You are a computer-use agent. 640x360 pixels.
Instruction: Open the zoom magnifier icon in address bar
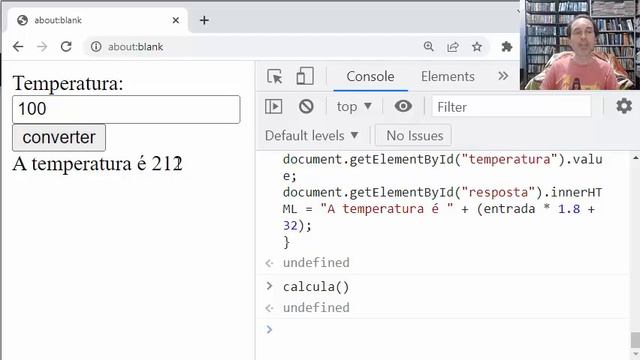tap(429, 47)
